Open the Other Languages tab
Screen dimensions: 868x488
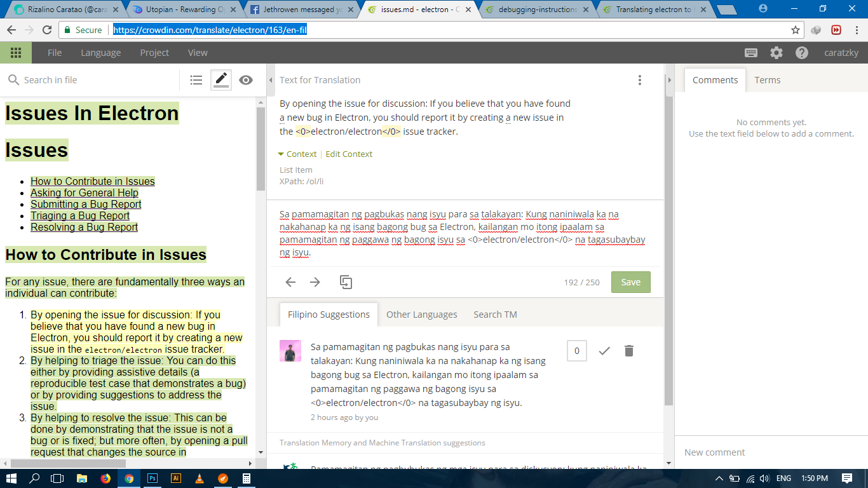(x=422, y=315)
